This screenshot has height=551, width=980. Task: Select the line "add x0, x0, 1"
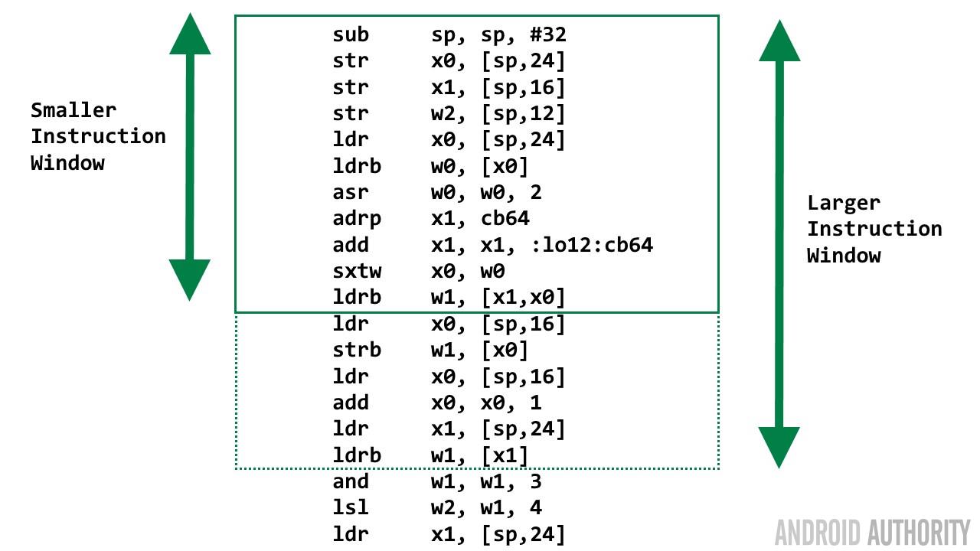[437, 403]
